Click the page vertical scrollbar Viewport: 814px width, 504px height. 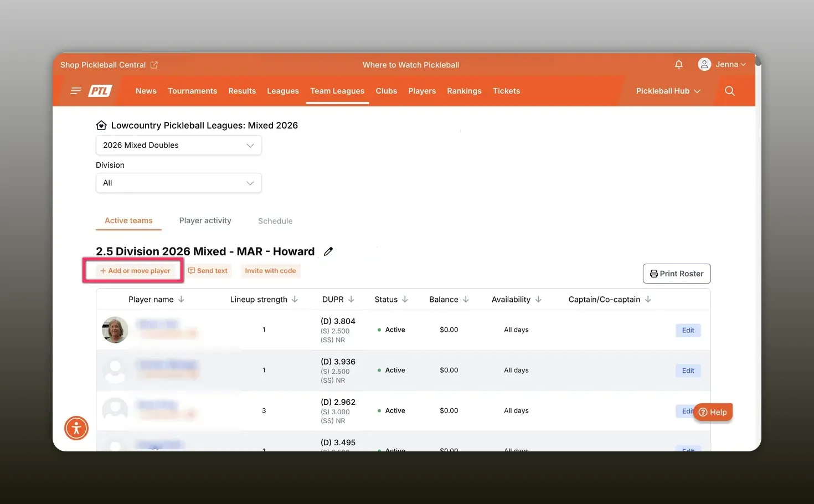pos(758,61)
